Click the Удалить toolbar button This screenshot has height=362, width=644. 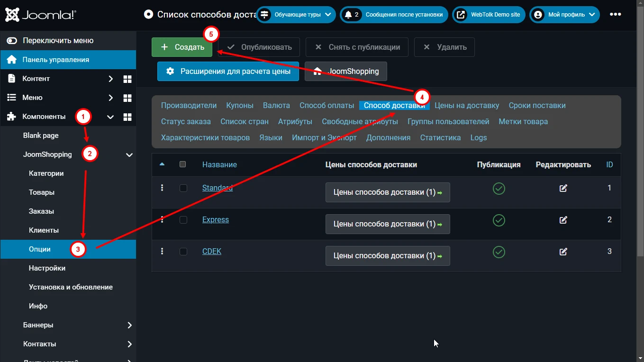[x=444, y=47]
